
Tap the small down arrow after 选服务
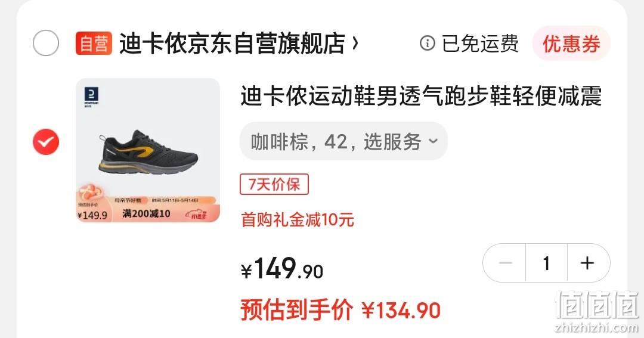[x=433, y=141]
